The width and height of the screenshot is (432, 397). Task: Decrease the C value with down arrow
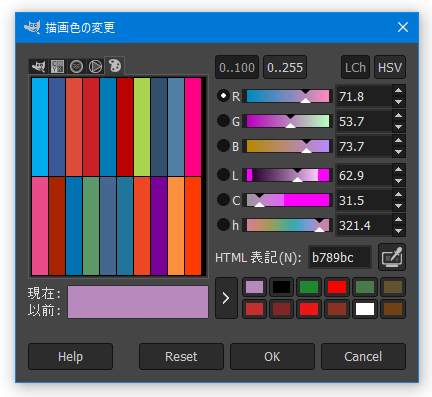[399, 206]
